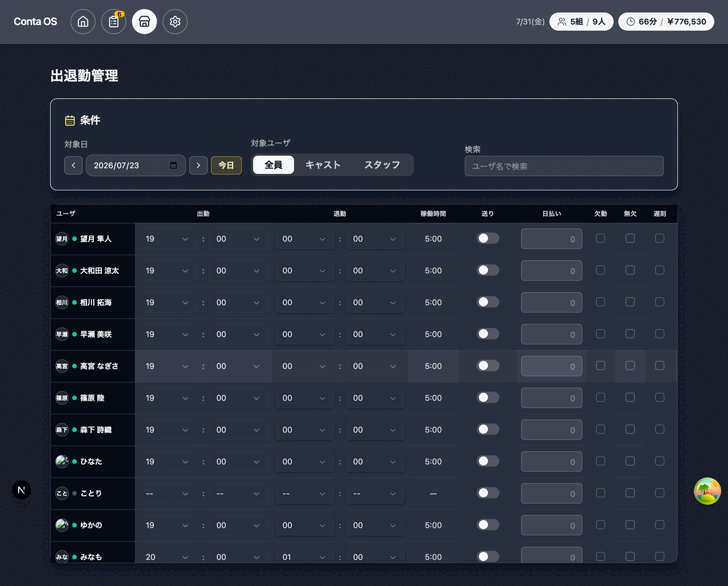This screenshot has height=586, width=728.
Task: Focus the ユーザ名で検索 search field
Action: pos(564,166)
